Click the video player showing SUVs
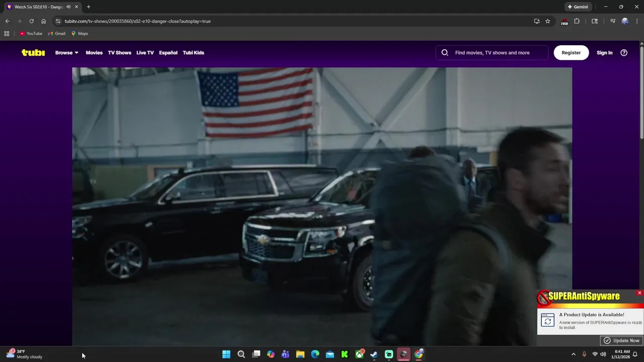This screenshot has height=362, width=644. [322, 206]
